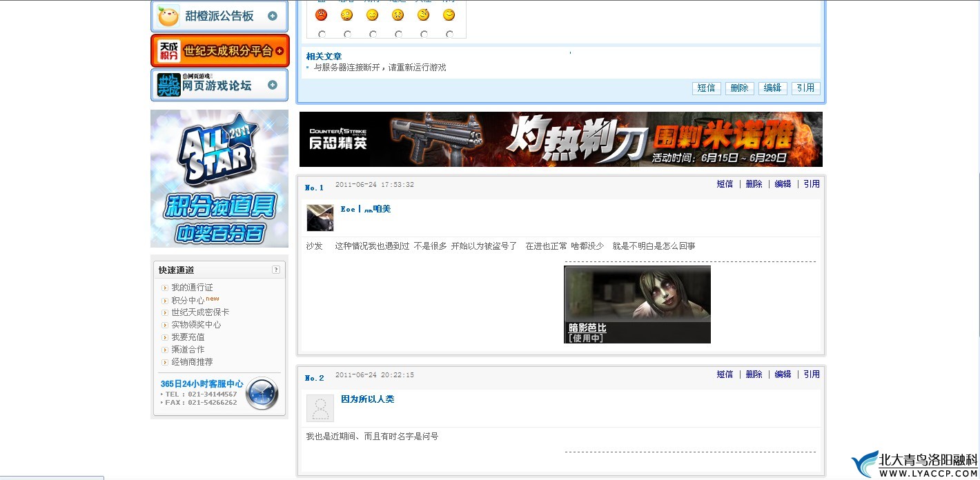Expand the 网页游戏论坛 plus icon
Viewport: 980px width, 480px height.
tap(273, 85)
